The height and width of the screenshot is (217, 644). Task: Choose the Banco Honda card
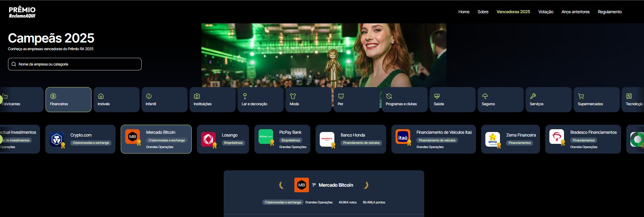[351, 139]
